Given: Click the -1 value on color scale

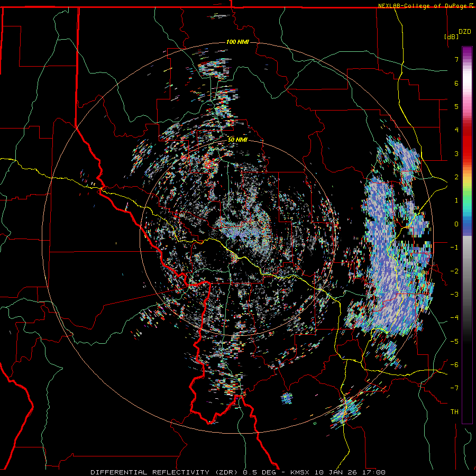Looking at the screenshot, I should pyautogui.click(x=454, y=248).
